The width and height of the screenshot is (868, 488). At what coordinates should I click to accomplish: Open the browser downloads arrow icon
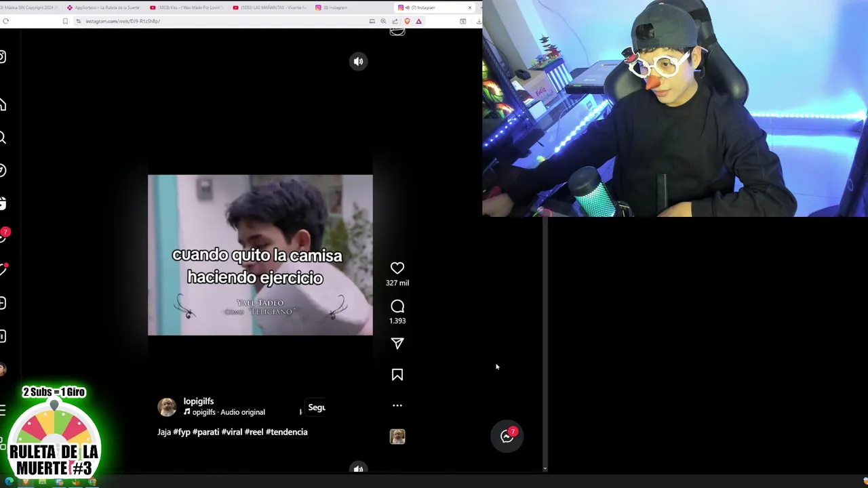[x=479, y=21]
